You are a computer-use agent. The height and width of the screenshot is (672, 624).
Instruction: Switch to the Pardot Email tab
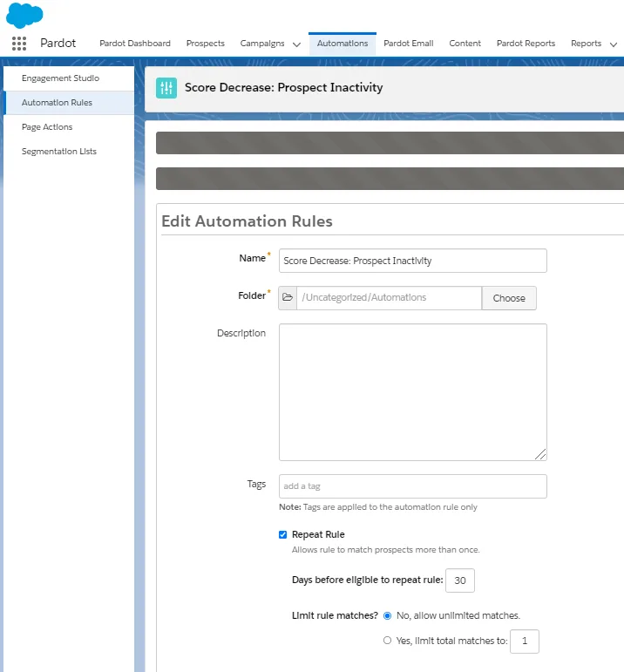click(409, 44)
